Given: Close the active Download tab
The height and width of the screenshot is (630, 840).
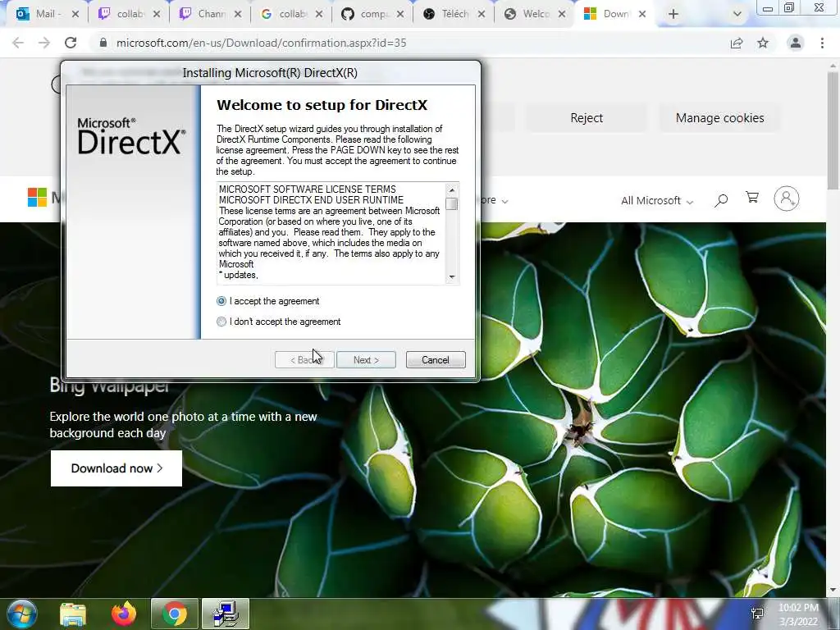Looking at the screenshot, I should point(642,14).
